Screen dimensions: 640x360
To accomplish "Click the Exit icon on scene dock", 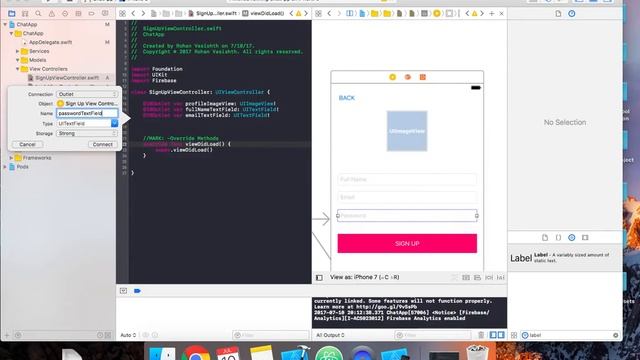I will [x=423, y=77].
